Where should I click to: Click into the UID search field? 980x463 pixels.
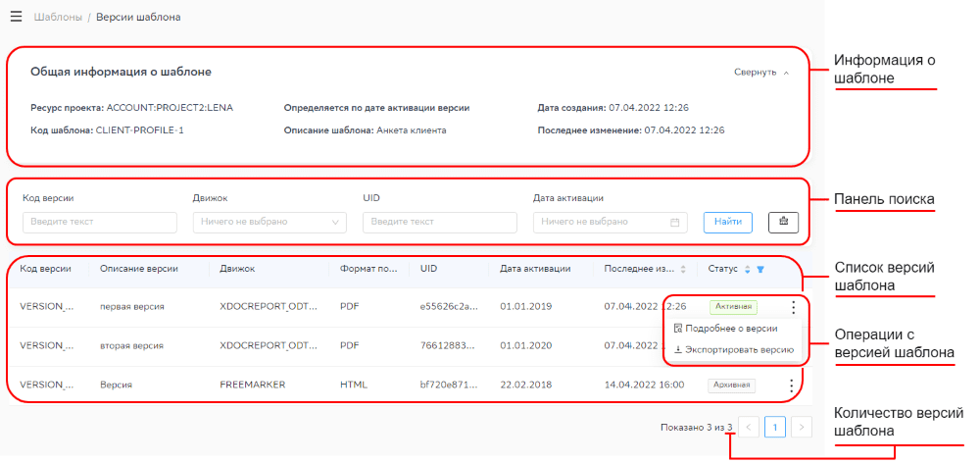(439, 223)
